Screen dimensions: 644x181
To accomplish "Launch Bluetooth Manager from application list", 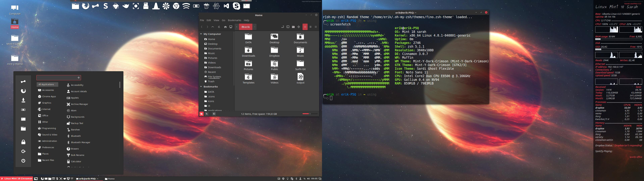I will coord(78,142).
